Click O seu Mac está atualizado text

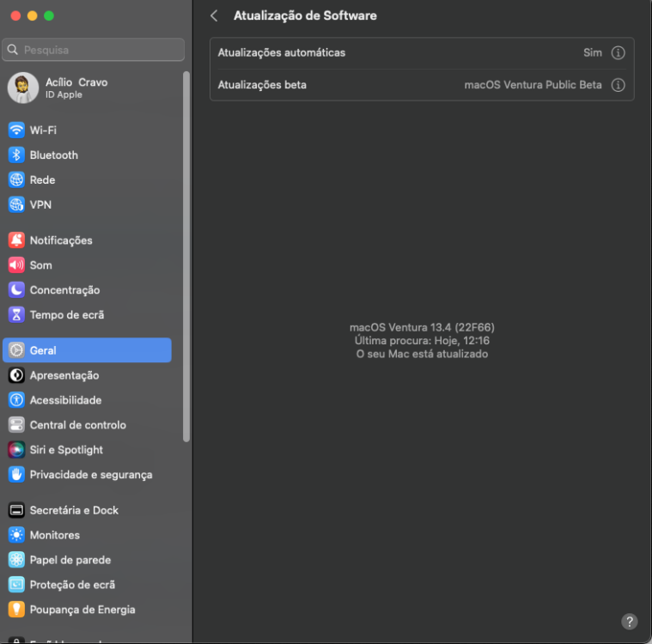pyautogui.click(x=422, y=355)
